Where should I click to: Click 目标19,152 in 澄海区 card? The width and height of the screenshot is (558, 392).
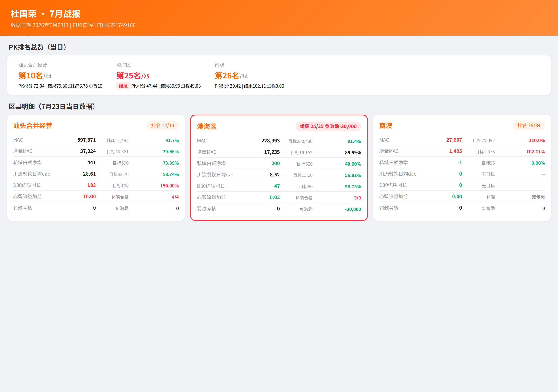[302, 152]
